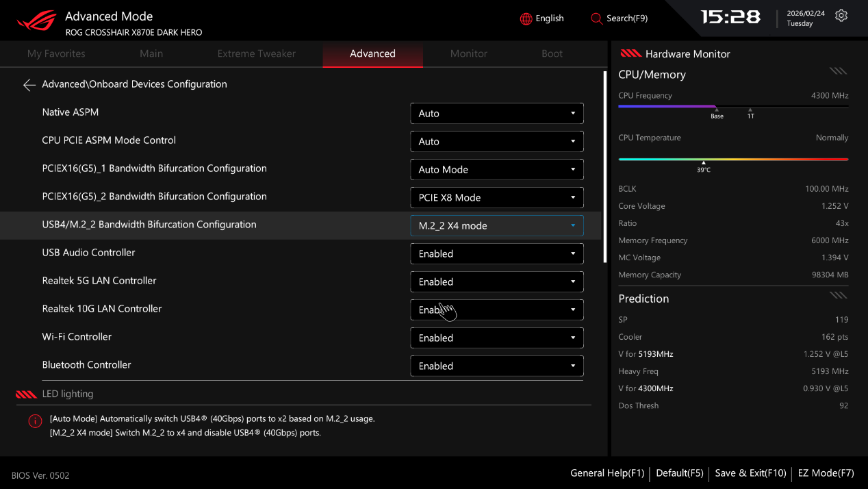This screenshot has height=489, width=868.
Task: Click the Hardware Monitor stripes icon
Action: (x=630, y=54)
